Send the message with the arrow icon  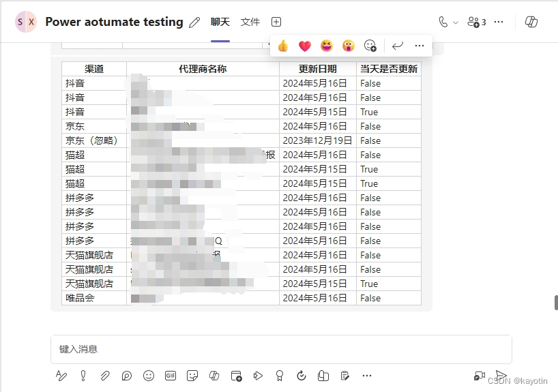501,375
